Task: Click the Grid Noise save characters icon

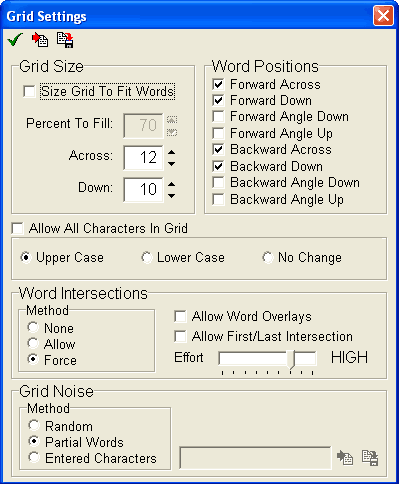Action: pos(370,457)
